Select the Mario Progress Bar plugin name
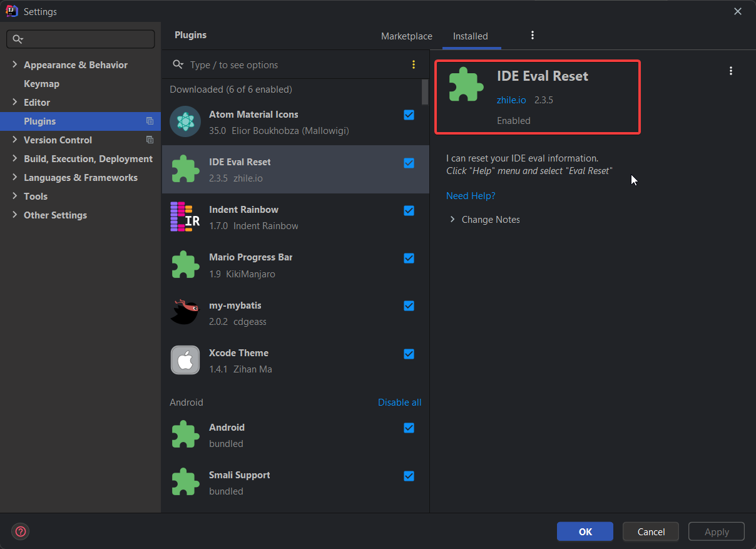 (250, 257)
